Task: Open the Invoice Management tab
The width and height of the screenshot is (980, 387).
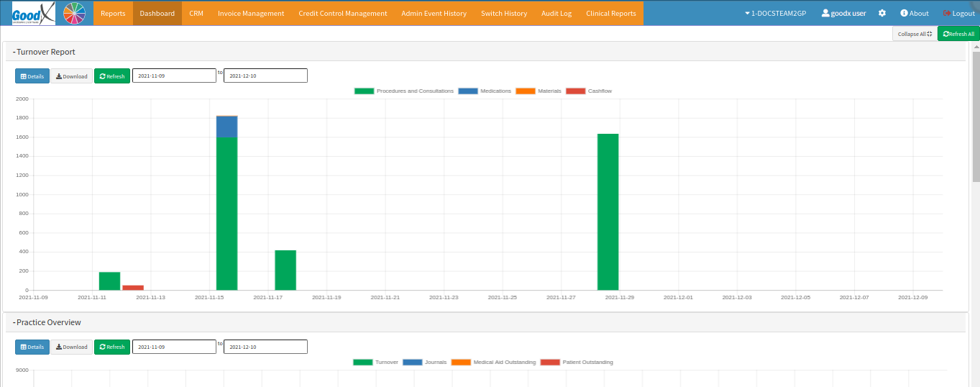Action: [250, 14]
